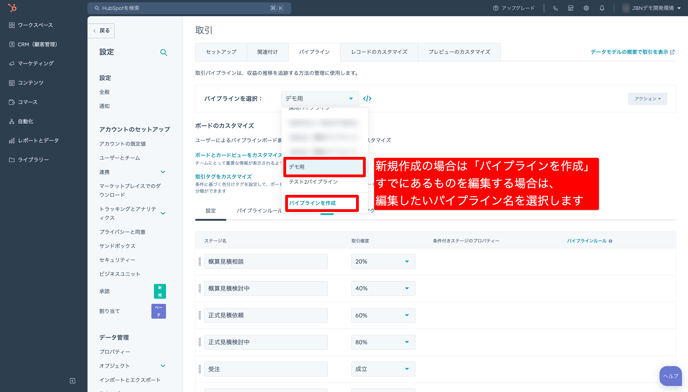Switch to the レコードのカスタマイズ tab

click(x=379, y=52)
